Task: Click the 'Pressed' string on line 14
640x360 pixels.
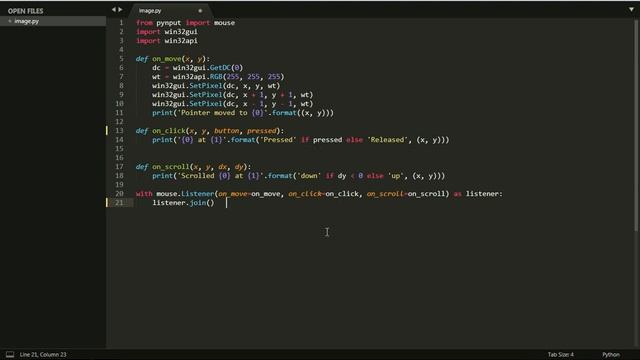Action: [x=278, y=140]
